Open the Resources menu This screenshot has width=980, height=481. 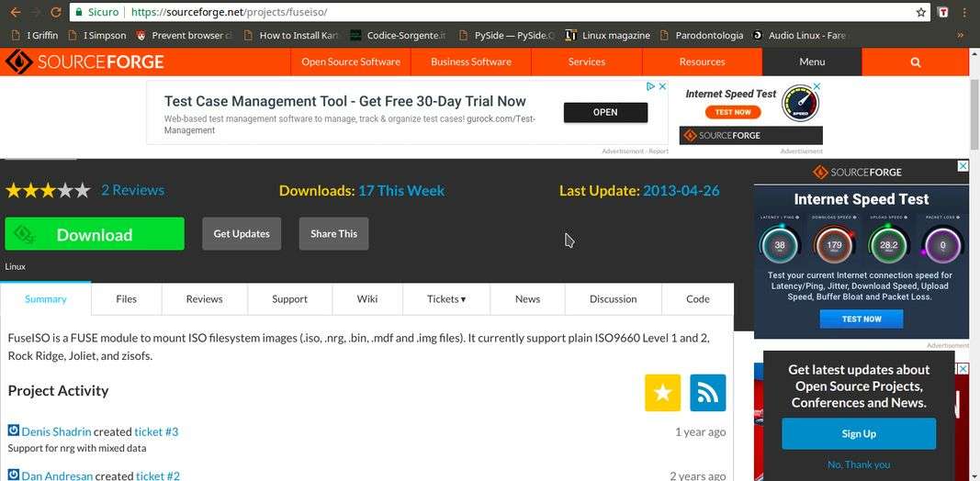(x=703, y=62)
